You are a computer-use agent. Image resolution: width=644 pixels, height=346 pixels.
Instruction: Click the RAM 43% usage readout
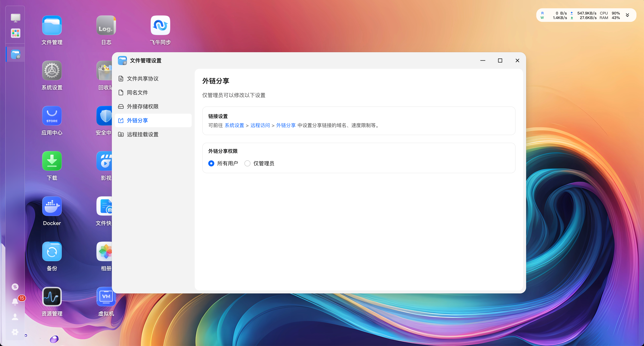click(x=610, y=18)
